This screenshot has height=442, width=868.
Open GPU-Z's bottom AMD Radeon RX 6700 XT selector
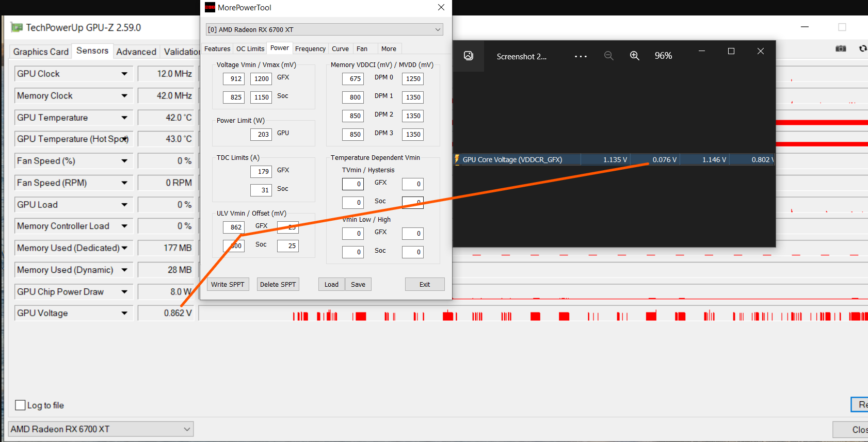(101, 429)
